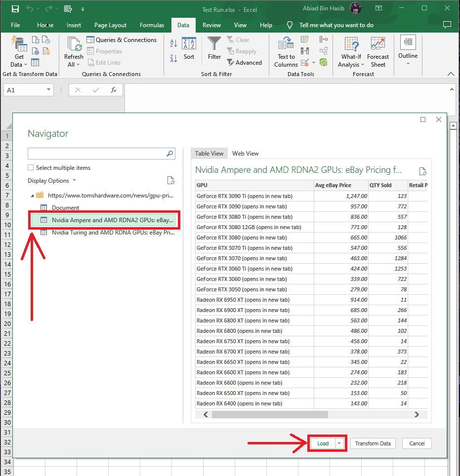The width and height of the screenshot is (460, 476).
Task: Switch to the Page Layout tab
Action: point(110,25)
